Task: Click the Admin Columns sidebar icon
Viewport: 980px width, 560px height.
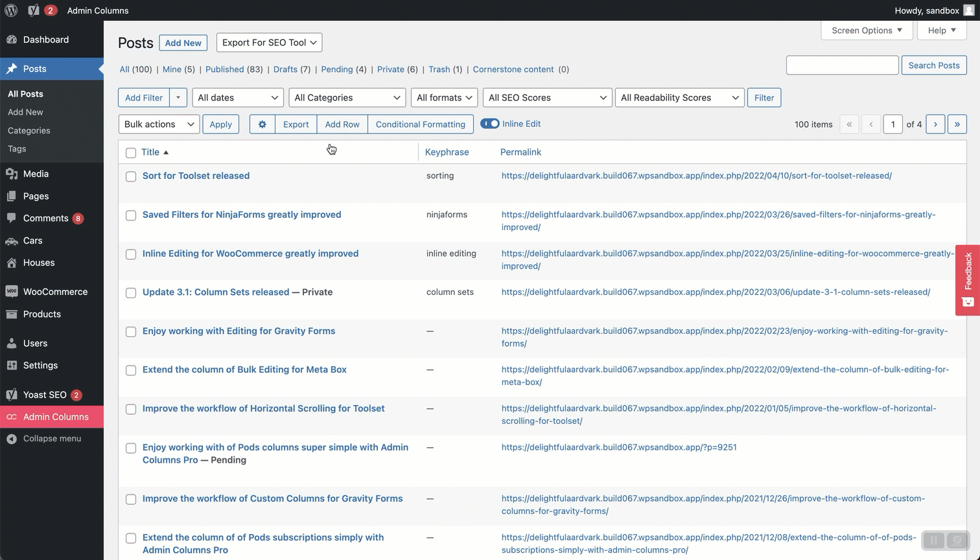Action: point(12,417)
